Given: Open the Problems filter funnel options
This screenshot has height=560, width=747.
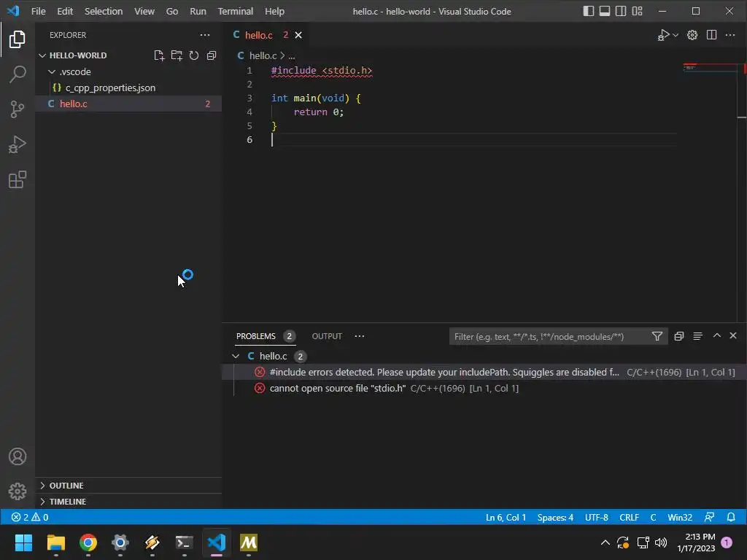Looking at the screenshot, I should pos(657,336).
